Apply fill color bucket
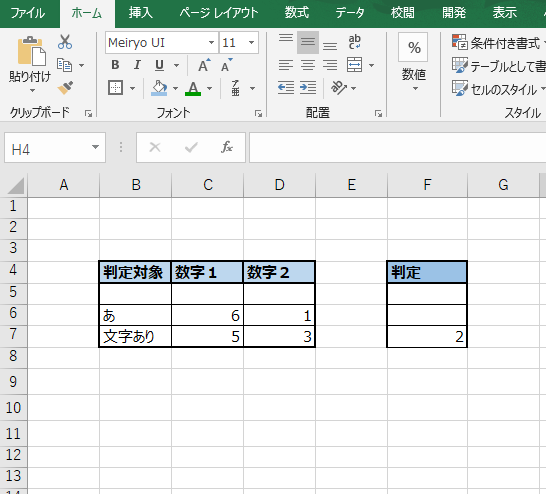 159,88
